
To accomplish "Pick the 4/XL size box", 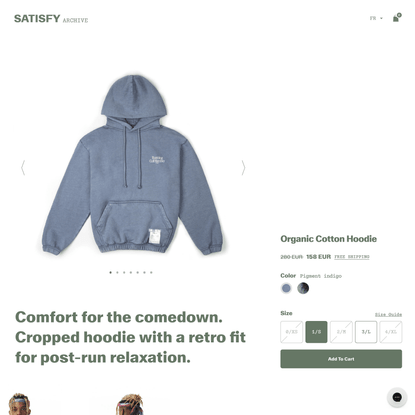I will click(x=391, y=332).
